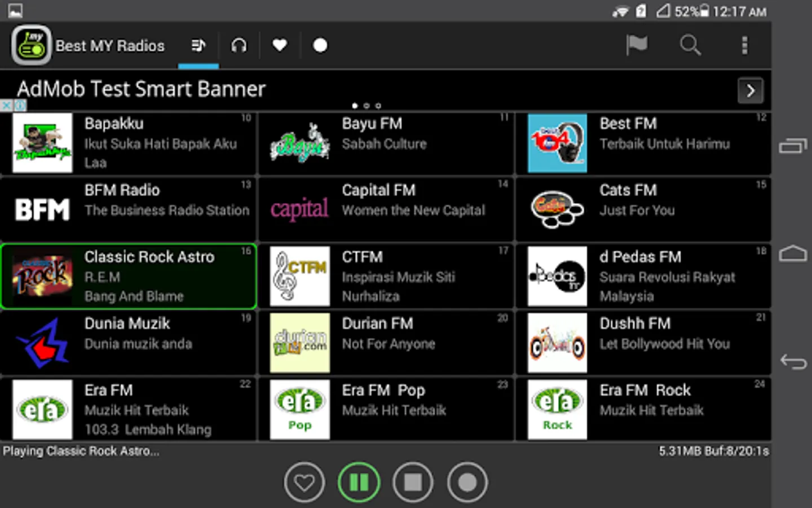Tap the Best MY Radios title
Image resolution: width=812 pixels, height=508 pixels.
(110, 46)
